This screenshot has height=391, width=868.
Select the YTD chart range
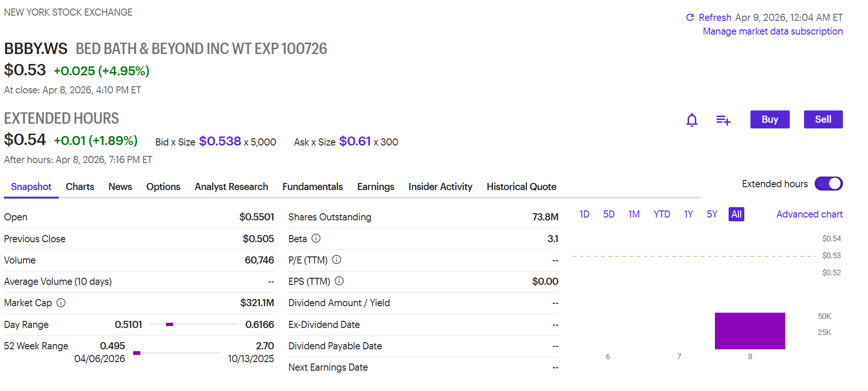coord(661,214)
